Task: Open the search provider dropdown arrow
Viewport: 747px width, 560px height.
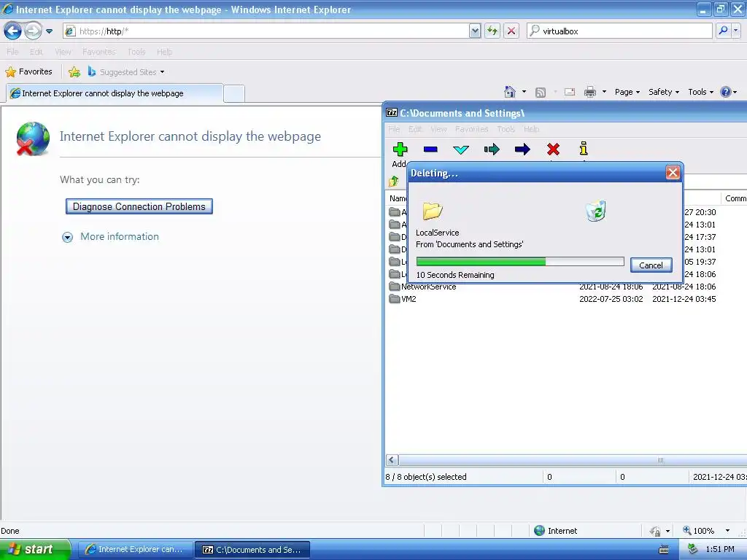Action: coord(736,31)
